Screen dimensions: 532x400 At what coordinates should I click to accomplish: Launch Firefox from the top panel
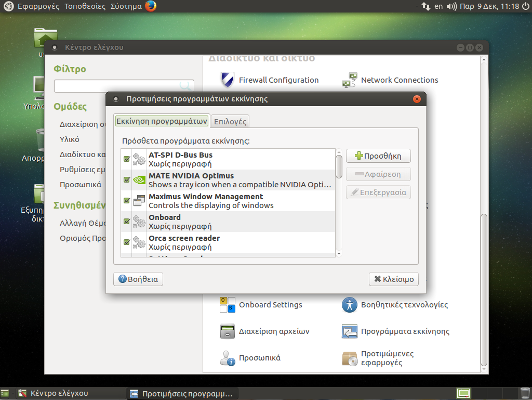(x=151, y=6)
